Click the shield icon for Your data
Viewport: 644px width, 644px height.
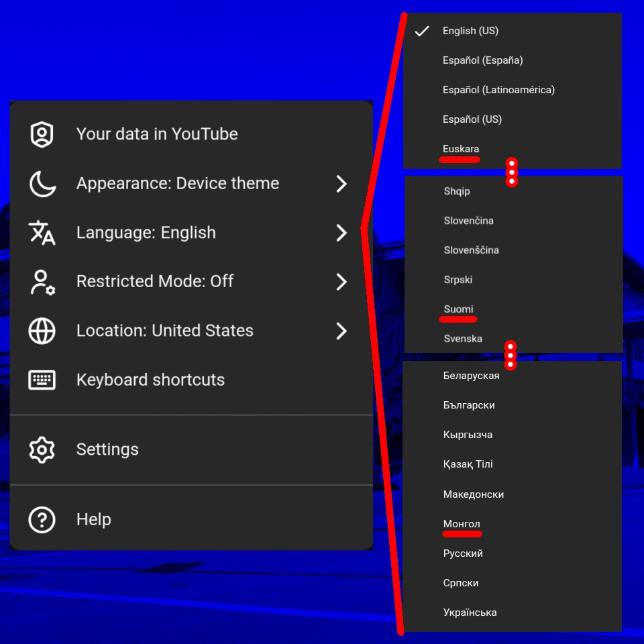[x=42, y=134]
